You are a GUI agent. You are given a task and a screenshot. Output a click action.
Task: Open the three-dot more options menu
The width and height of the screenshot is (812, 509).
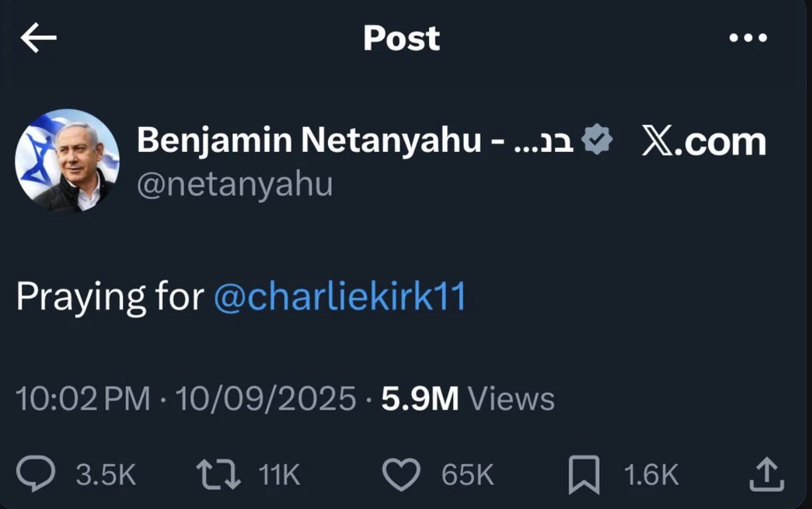pyautogui.click(x=748, y=38)
